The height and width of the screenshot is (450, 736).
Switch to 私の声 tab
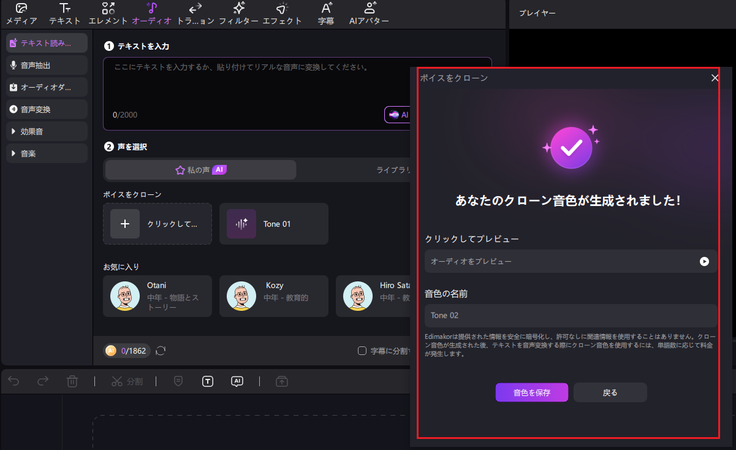pyautogui.click(x=200, y=170)
